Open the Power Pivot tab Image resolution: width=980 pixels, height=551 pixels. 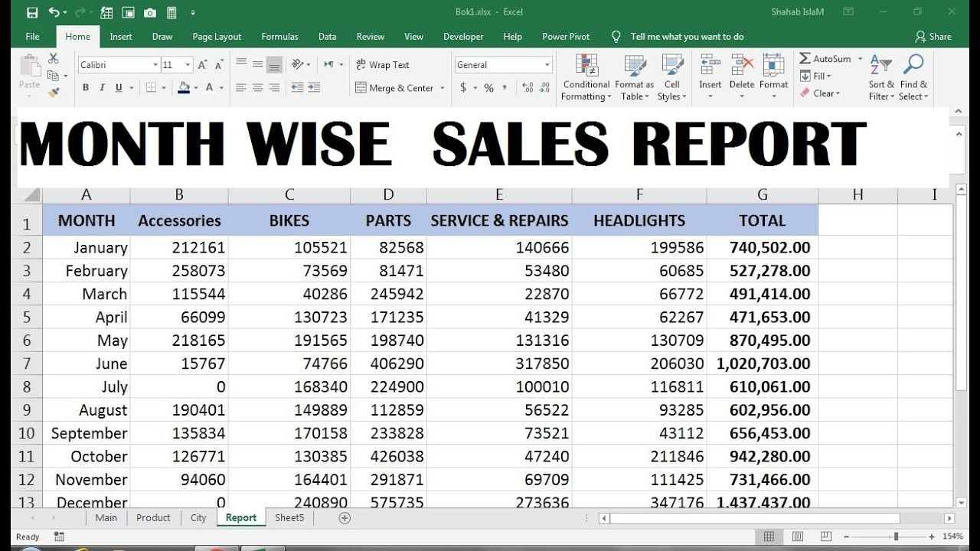(x=566, y=37)
